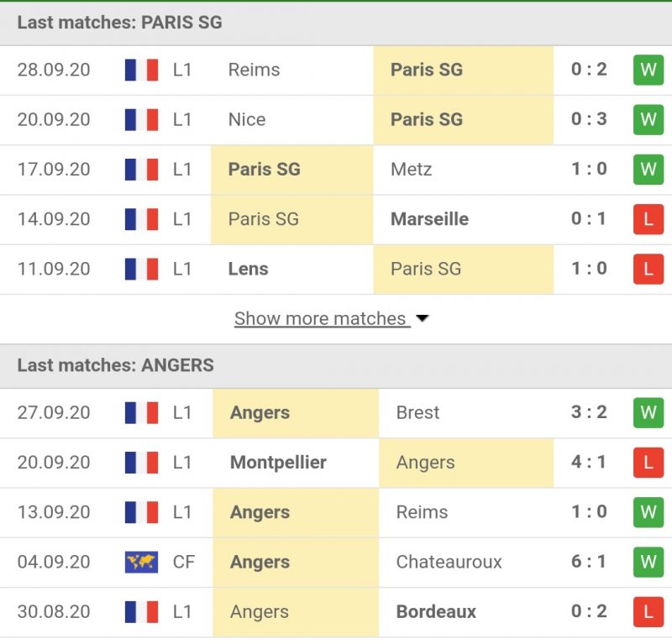Expand the Show more matches arrow

tap(423, 319)
